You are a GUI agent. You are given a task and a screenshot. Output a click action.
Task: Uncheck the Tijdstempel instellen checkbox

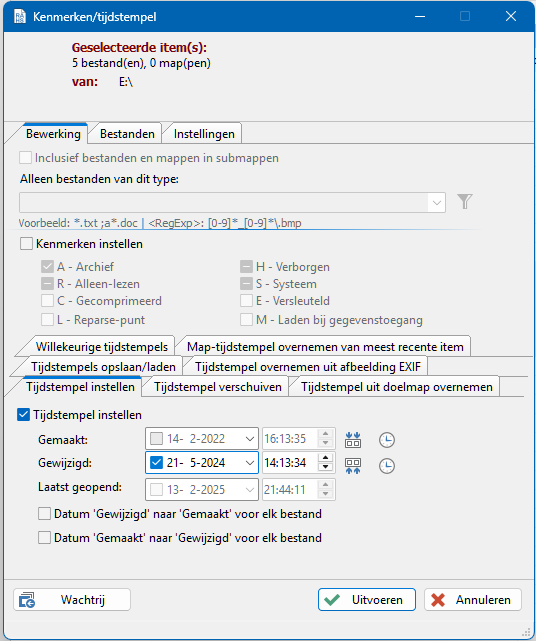[23, 415]
